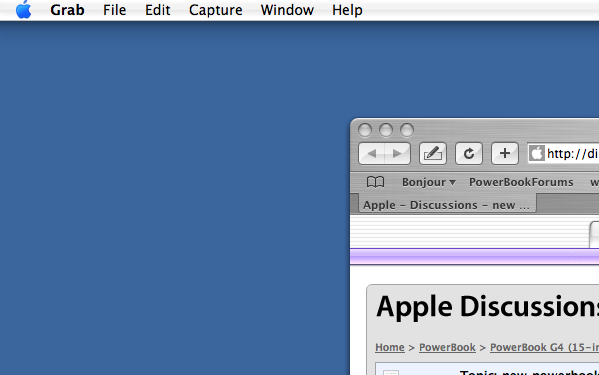Open the Capture menu
599x375 pixels.
coord(215,10)
